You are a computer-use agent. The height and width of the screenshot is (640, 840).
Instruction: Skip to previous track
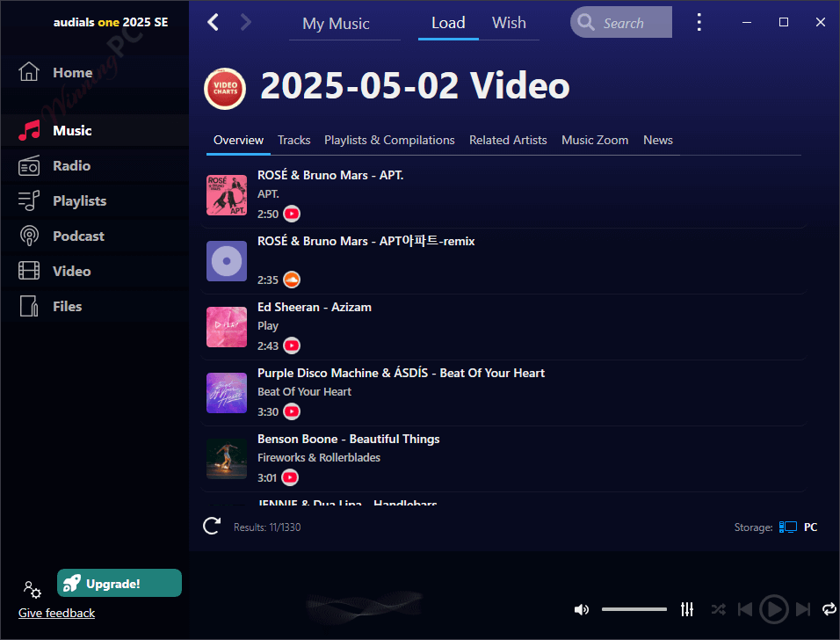click(x=744, y=609)
